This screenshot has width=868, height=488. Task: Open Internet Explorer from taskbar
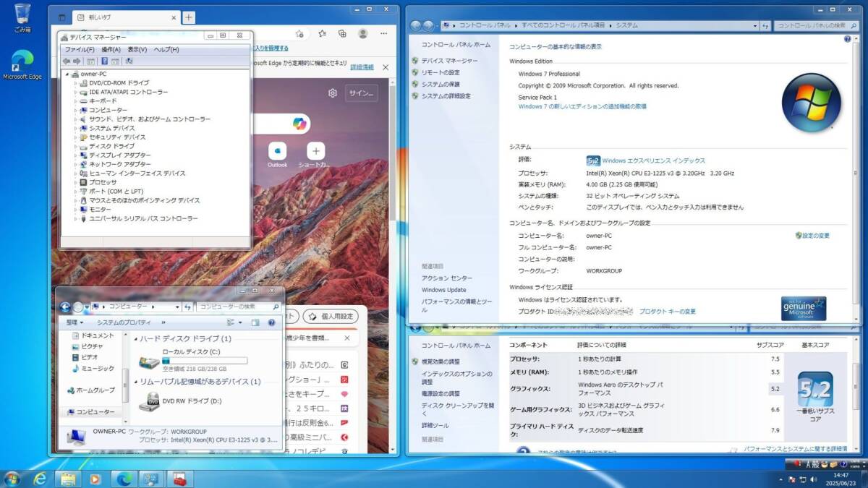41,479
